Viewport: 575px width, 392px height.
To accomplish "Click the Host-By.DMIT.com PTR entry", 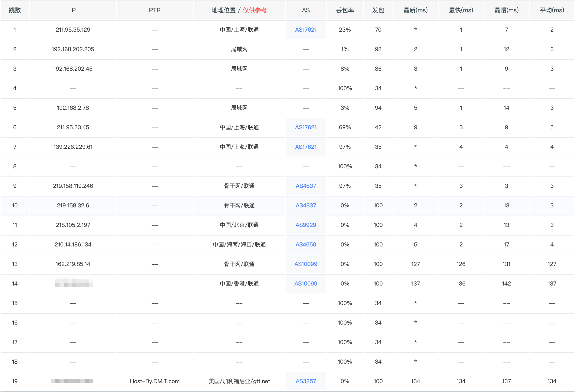I will tap(155, 381).
